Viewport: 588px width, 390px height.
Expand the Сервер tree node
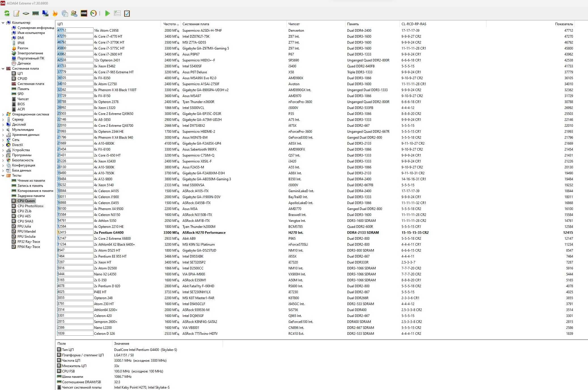coord(3,119)
